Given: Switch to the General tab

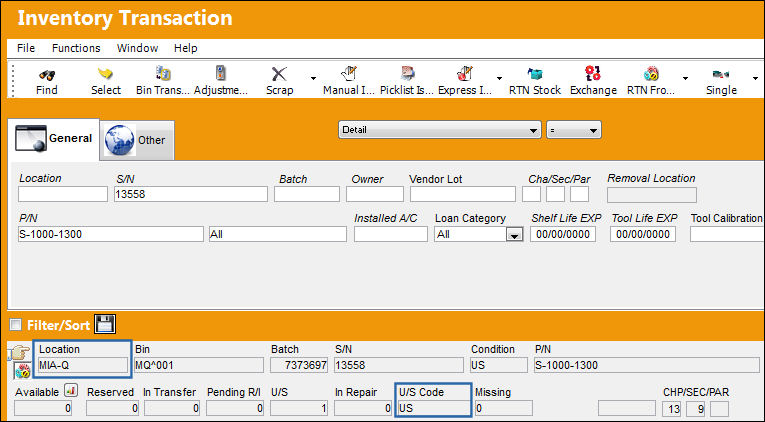Looking at the screenshot, I should pyautogui.click(x=54, y=139).
